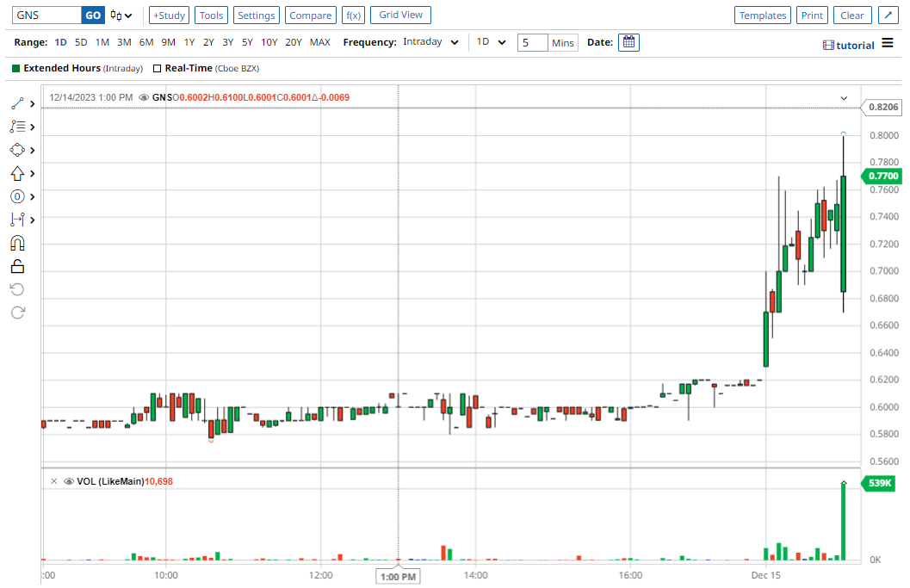Screen dimensions: 910x588
Task: Click the GO button
Action: (x=93, y=15)
